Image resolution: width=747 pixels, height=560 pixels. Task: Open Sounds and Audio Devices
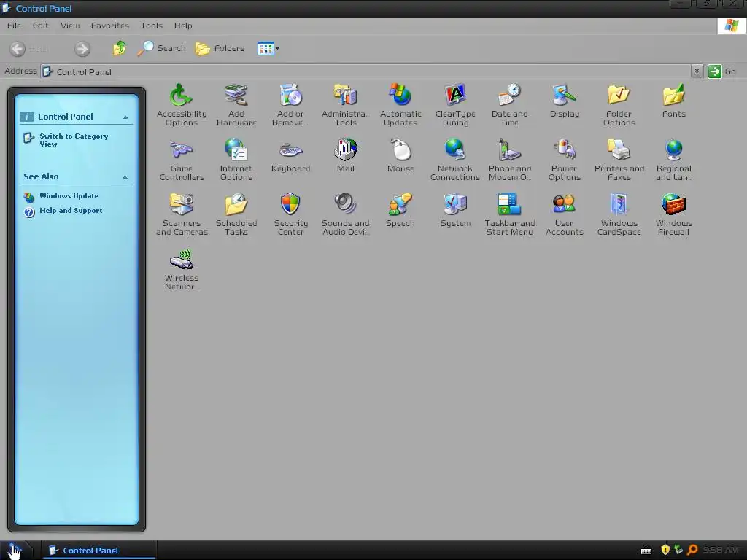pyautogui.click(x=345, y=214)
